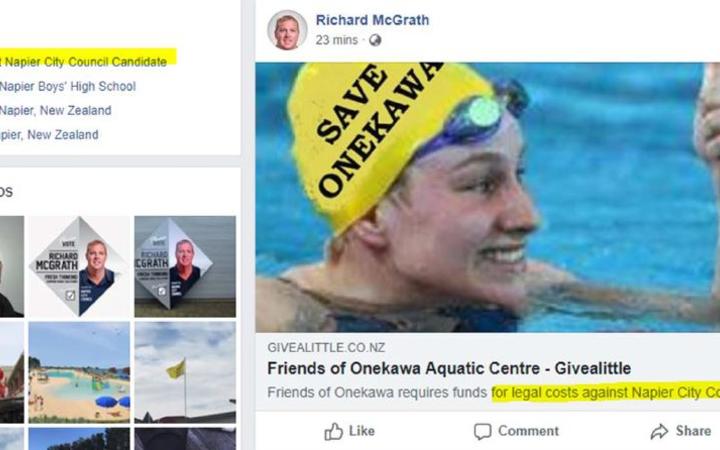Open the Richard McGrath post author name
The height and width of the screenshot is (450, 720).
click(372, 20)
